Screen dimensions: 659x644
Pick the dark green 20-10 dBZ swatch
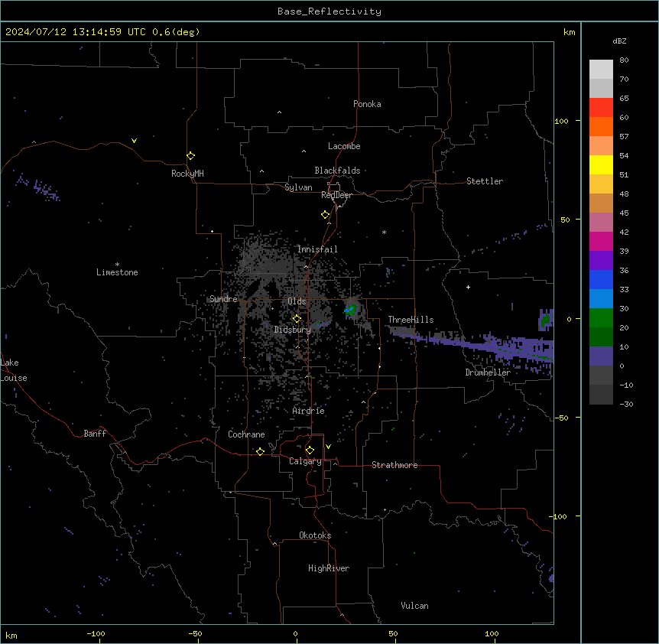pos(601,337)
